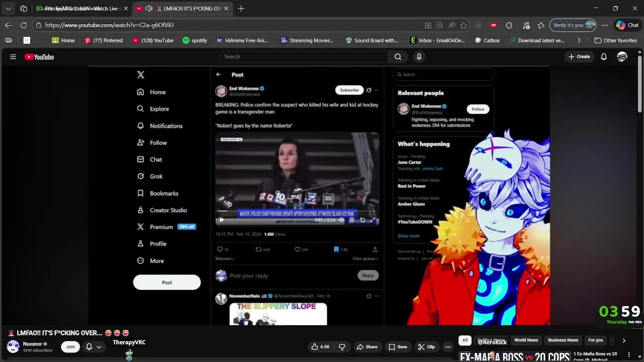Open (128) YouTube bookmark
This screenshot has height=362, width=644.
[153, 40]
